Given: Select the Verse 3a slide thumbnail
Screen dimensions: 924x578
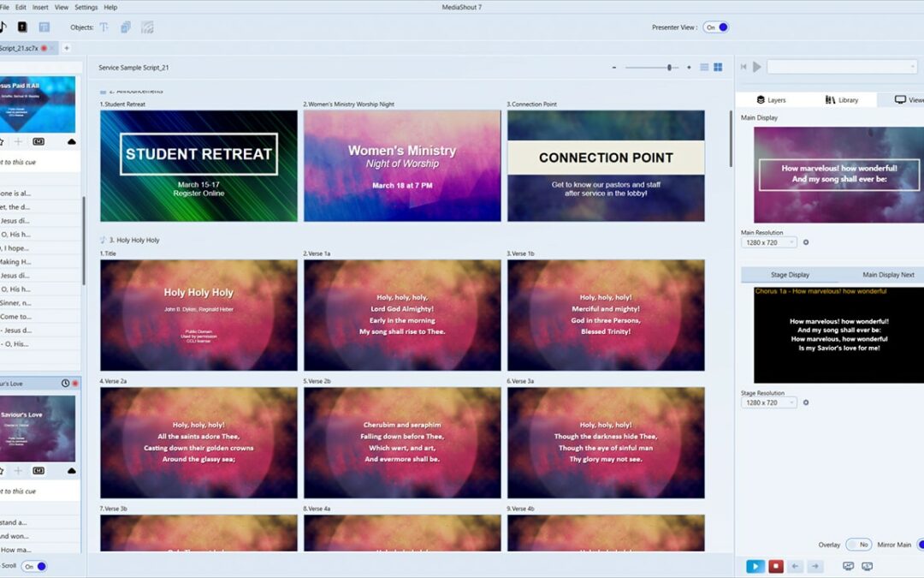Looking at the screenshot, I should [606, 443].
